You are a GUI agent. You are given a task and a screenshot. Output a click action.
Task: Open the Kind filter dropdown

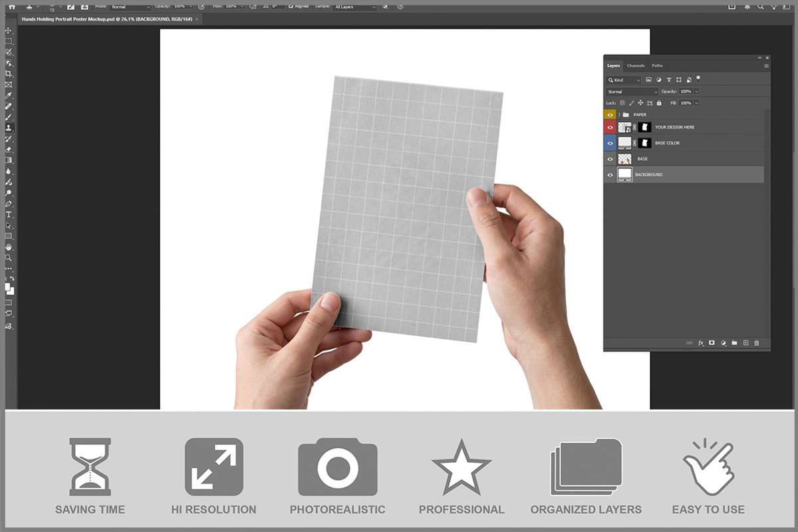coord(623,80)
